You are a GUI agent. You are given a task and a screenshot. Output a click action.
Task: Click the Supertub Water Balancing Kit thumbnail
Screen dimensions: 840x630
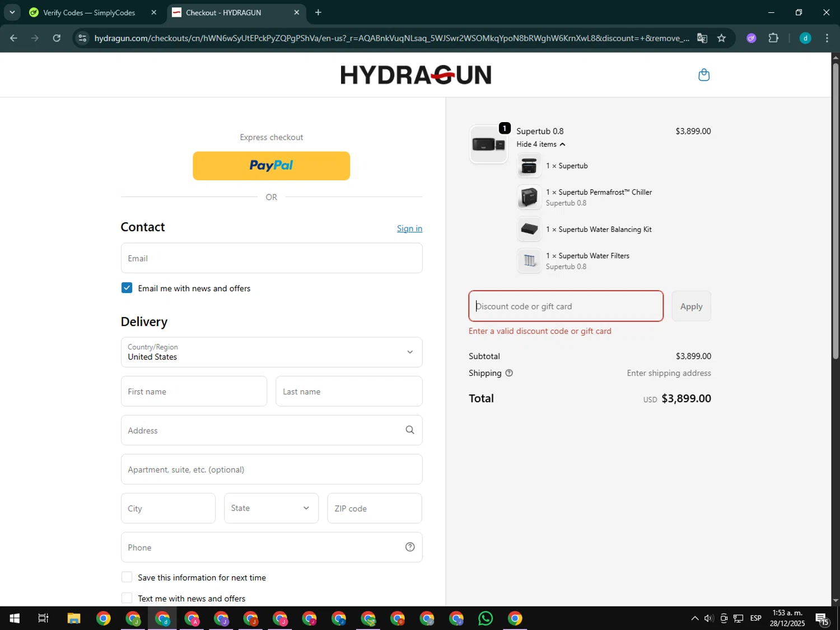[x=529, y=229]
